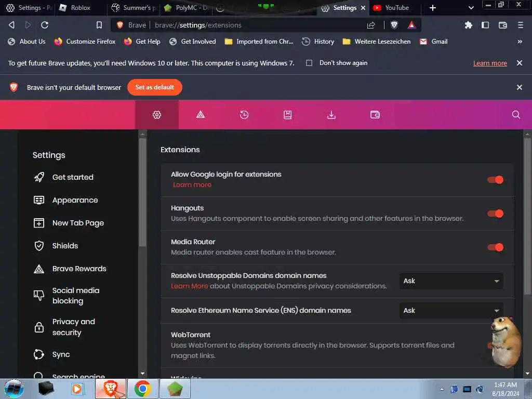Viewport: 532px width, 399px height.
Task: Open Brave Wallet toolbar icon
Action: pyautogui.click(x=502, y=25)
